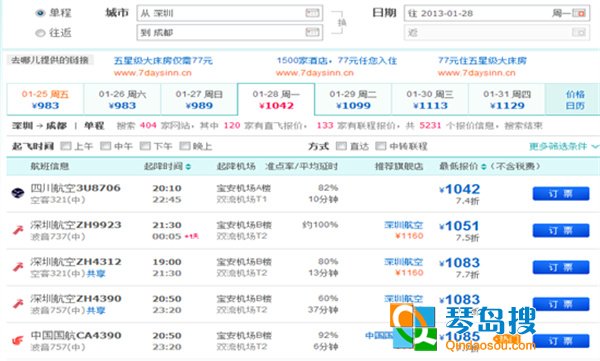Check the 直达 direct flight filter
The height and width of the screenshot is (361, 600).
(341, 146)
